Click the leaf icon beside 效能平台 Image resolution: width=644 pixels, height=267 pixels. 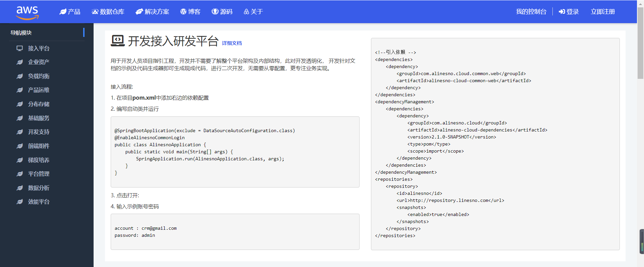click(x=20, y=202)
